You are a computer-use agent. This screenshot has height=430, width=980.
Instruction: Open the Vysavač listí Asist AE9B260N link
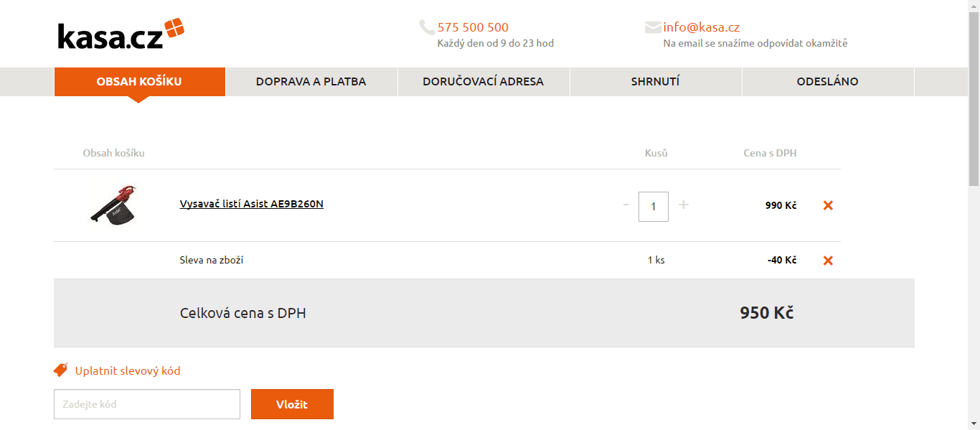click(252, 204)
